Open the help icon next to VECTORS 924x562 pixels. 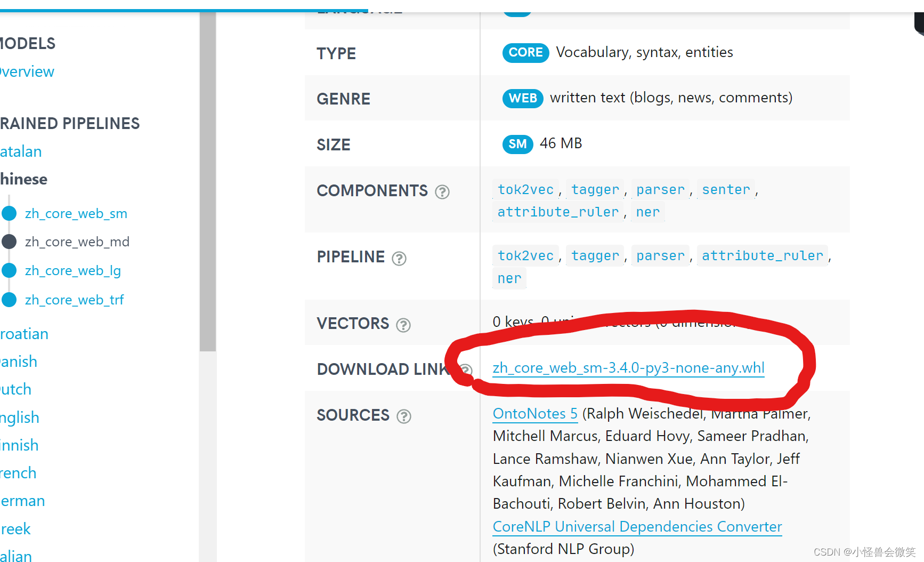click(403, 325)
